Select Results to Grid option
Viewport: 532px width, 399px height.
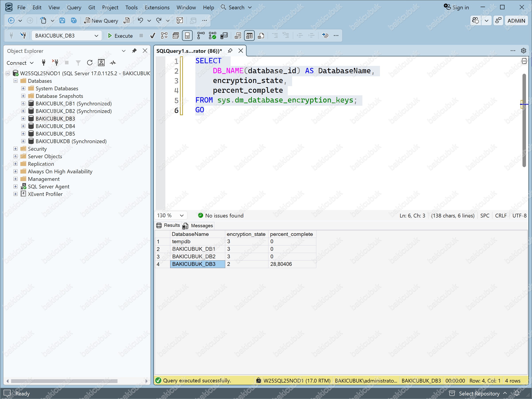(x=249, y=36)
